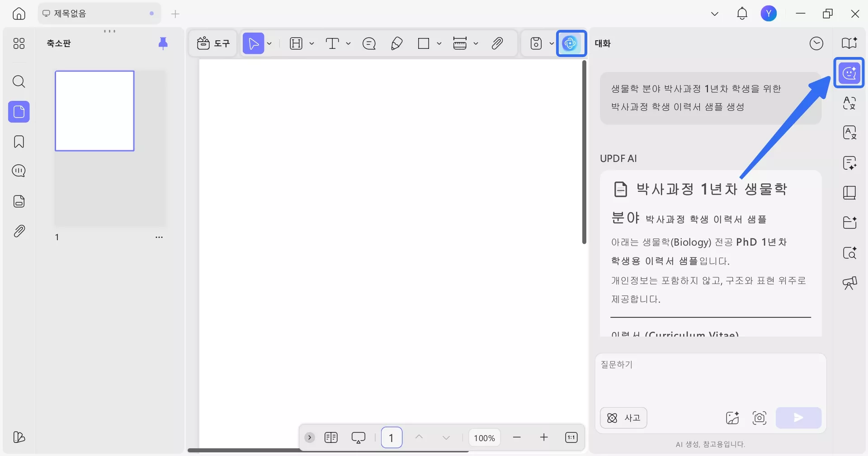
Task: Capture a screenshot for the AI chat
Action: [x=759, y=418]
